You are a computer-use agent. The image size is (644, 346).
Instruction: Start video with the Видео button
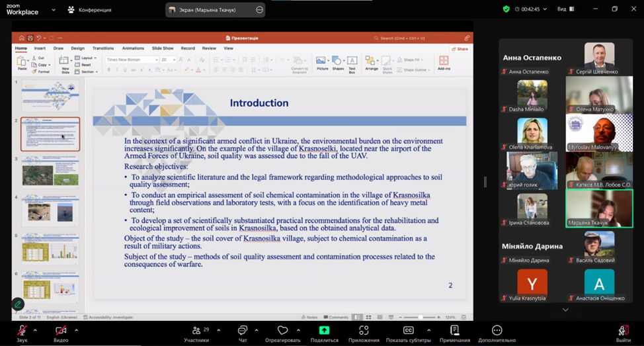point(61,333)
